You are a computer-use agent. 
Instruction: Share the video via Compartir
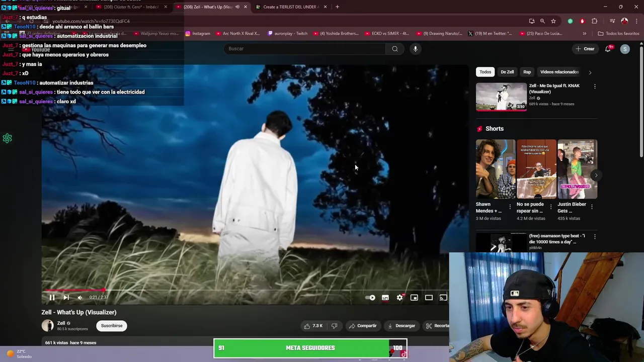tap(363, 326)
